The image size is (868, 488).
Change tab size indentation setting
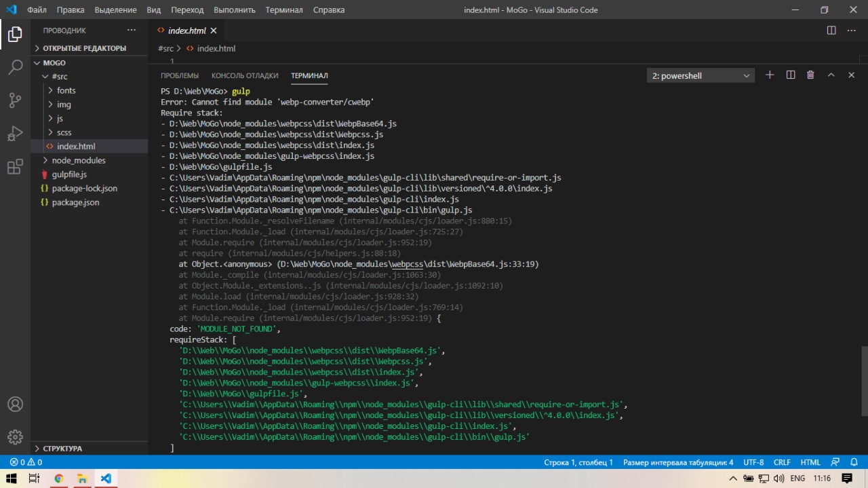tap(678, 462)
